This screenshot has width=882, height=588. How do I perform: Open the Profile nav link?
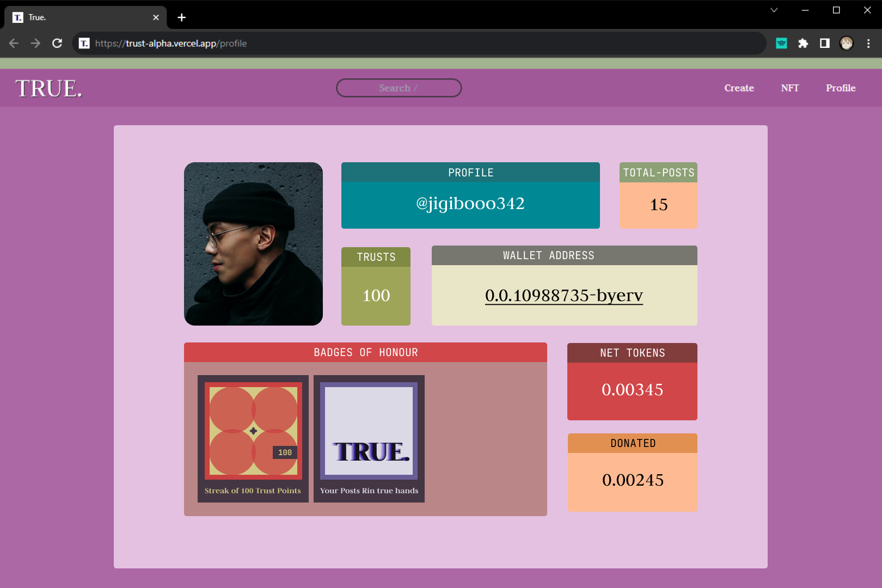(x=841, y=88)
